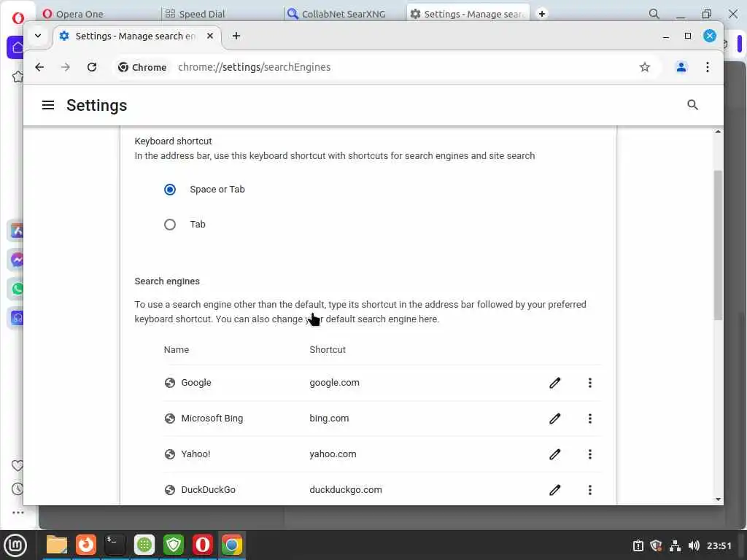Edit the Yahoo! search engine entry
Viewport: 747px width, 560px height.
tap(555, 454)
